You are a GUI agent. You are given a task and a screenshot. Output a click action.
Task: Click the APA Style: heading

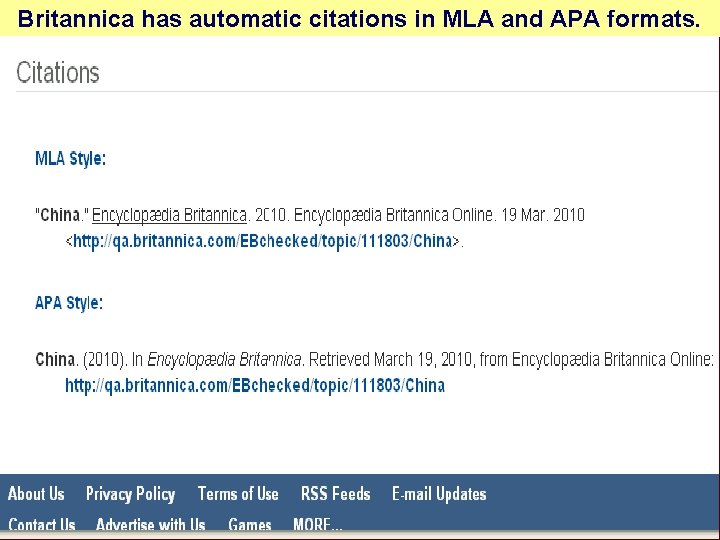[69, 303]
